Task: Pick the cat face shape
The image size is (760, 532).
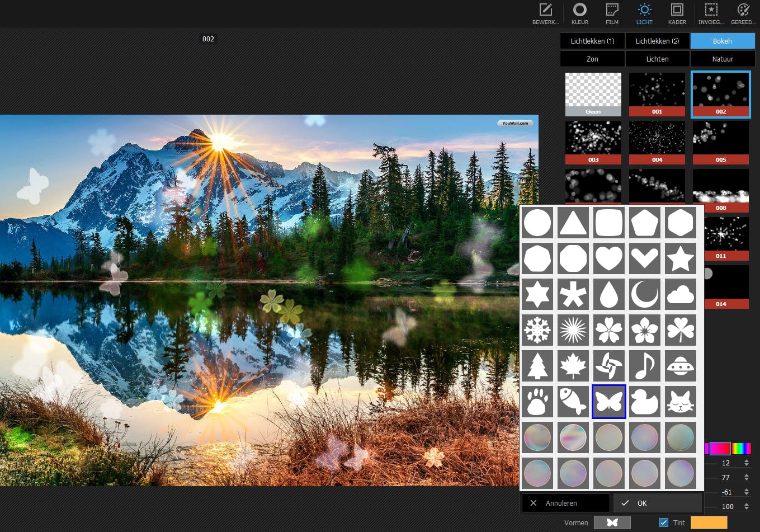Action: tap(680, 402)
